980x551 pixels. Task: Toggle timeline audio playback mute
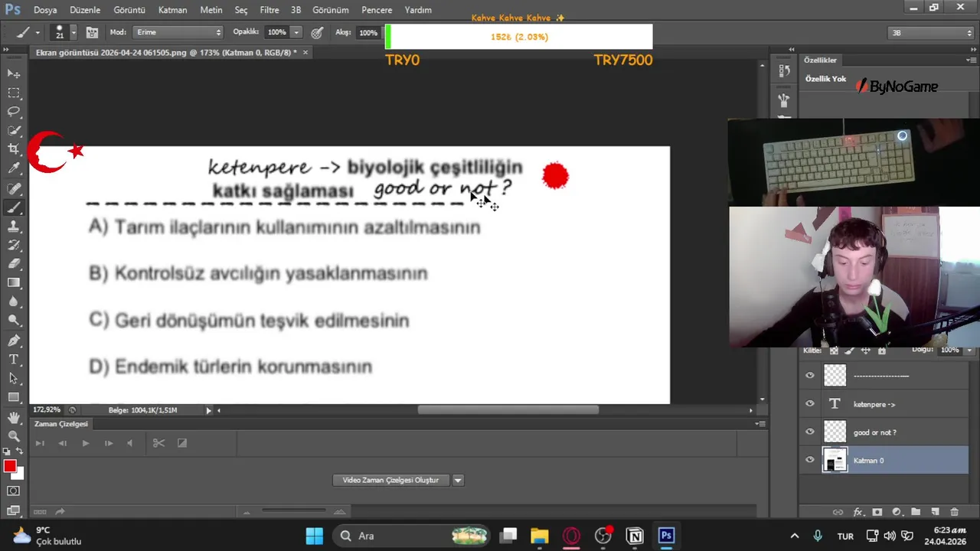click(129, 443)
